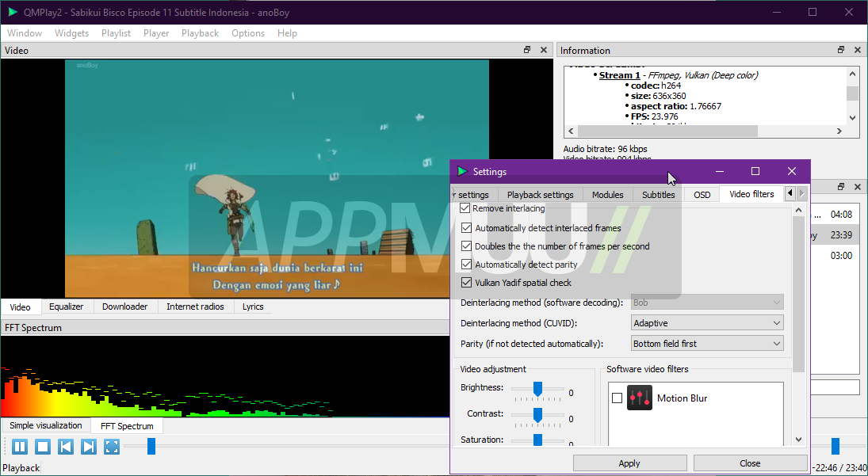The image size is (868, 476).
Task: Open Playback settings tab in Settings
Action: 541,195
